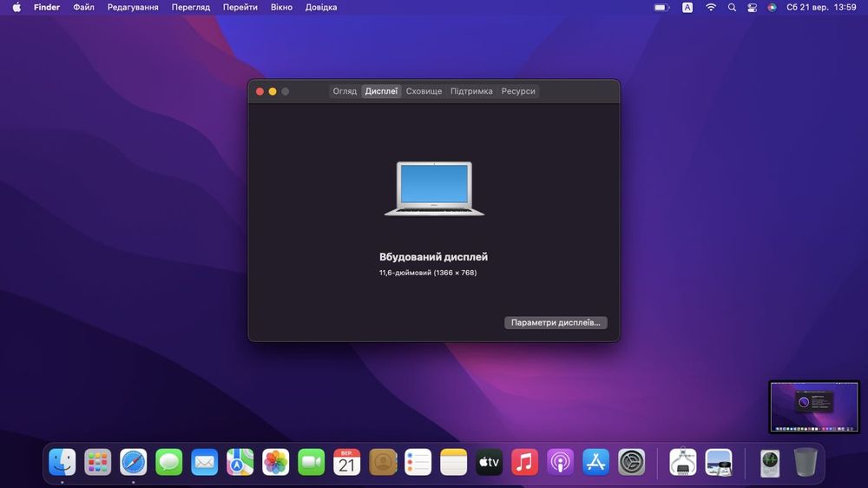Open the Підтримка tab
Screen dimensions: 868x488
coord(471,91)
